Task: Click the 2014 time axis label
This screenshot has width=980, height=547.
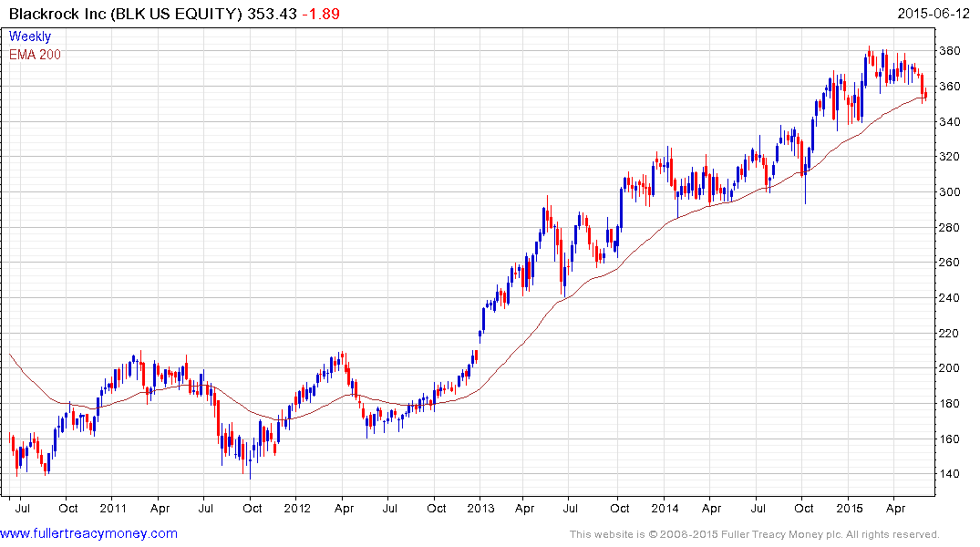Action: click(665, 508)
